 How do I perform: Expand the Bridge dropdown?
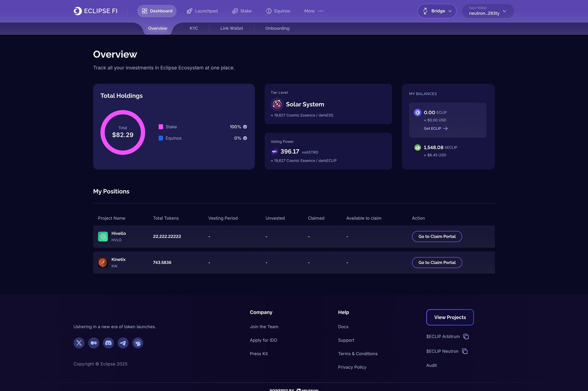[x=437, y=11]
